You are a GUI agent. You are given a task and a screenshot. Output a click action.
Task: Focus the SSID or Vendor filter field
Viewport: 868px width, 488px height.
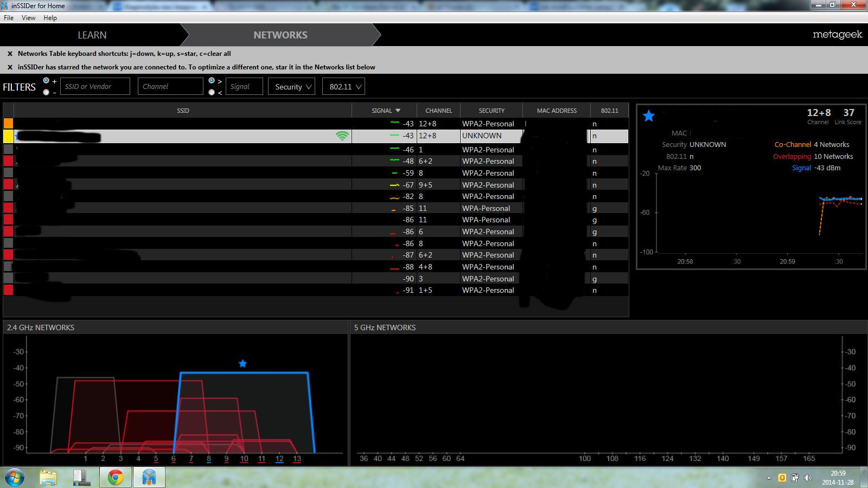click(95, 86)
